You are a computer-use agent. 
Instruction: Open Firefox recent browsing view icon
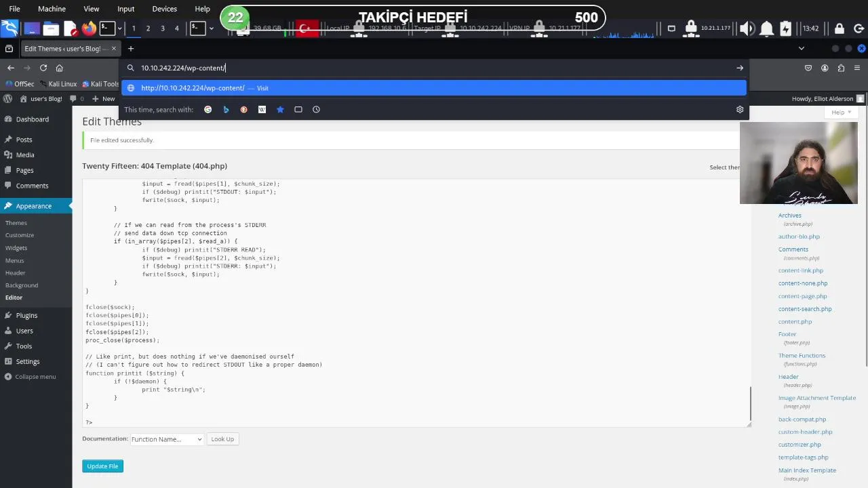pos(9,49)
